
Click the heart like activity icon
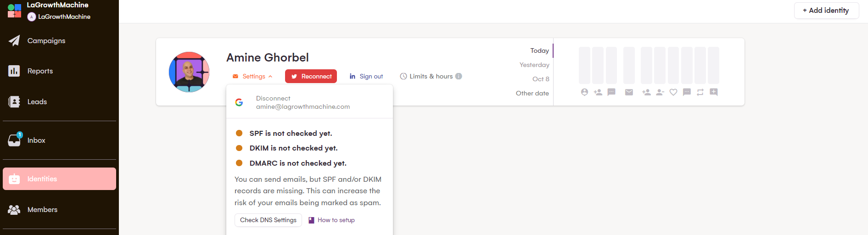point(673,92)
